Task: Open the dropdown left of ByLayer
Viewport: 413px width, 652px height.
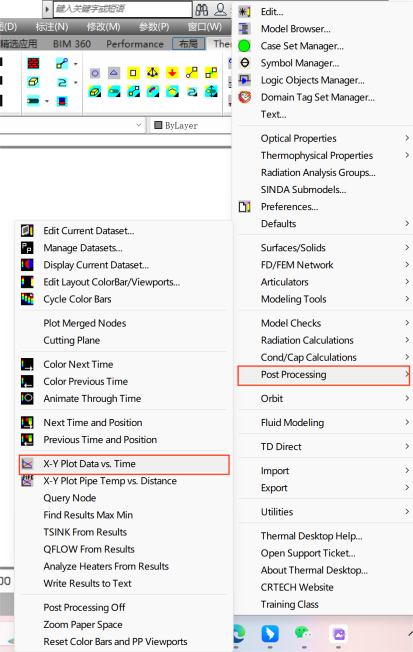Action: point(139,125)
